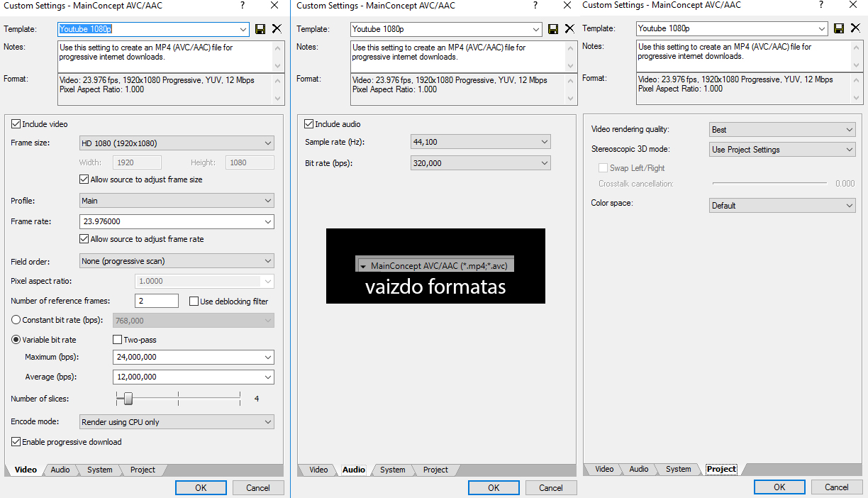Open the Video rendering quality dropdown
The height and width of the screenshot is (498, 868).
point(783,130)
